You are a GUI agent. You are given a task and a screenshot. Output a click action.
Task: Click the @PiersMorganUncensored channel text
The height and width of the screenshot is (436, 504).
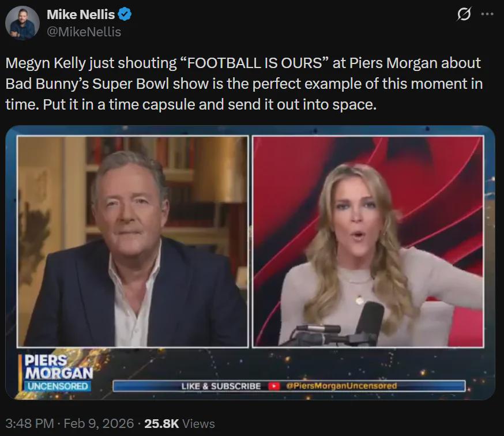341,386
